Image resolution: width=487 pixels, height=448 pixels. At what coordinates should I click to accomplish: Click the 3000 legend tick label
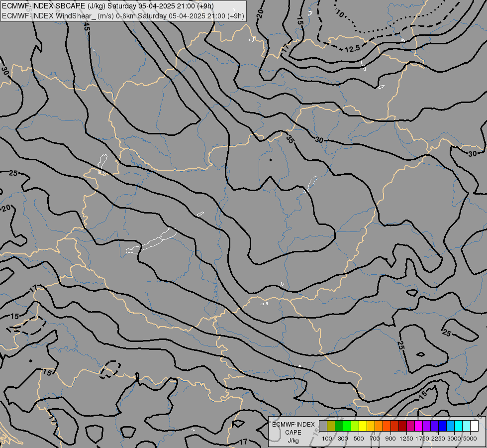coord(454,439)
